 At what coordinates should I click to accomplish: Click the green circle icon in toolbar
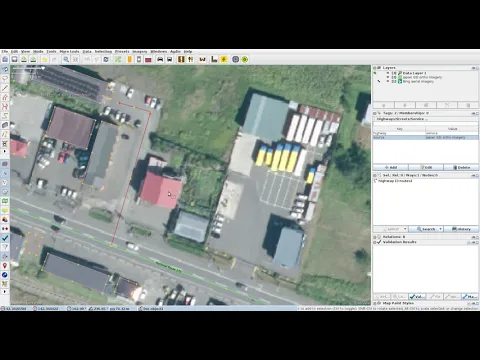(245, 59)
